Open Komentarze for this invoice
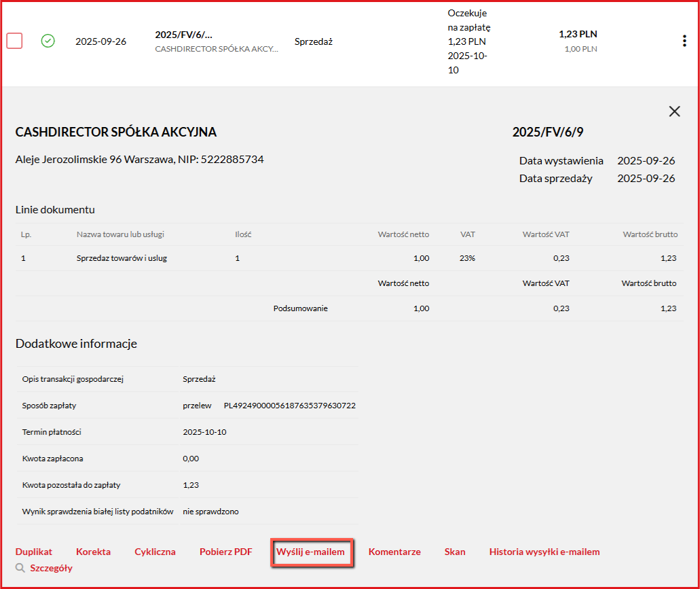This screenshot has height=589, width=700. pyautogui.click(x=394, y=552)
